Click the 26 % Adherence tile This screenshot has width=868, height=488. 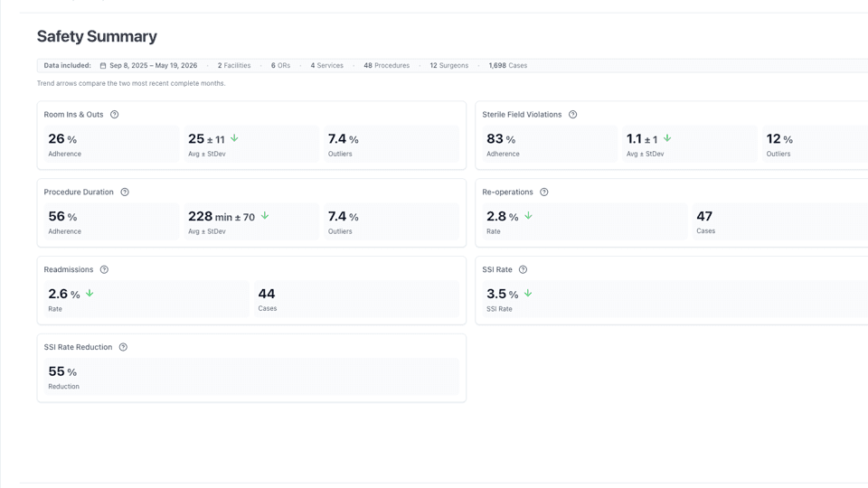pyautogui.click(x=111, y=145)
